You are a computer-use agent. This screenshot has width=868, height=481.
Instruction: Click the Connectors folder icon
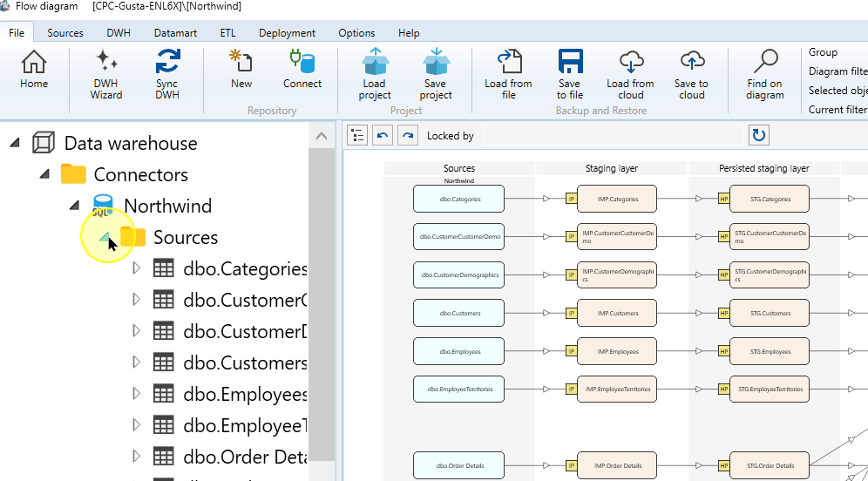[73, 173]
